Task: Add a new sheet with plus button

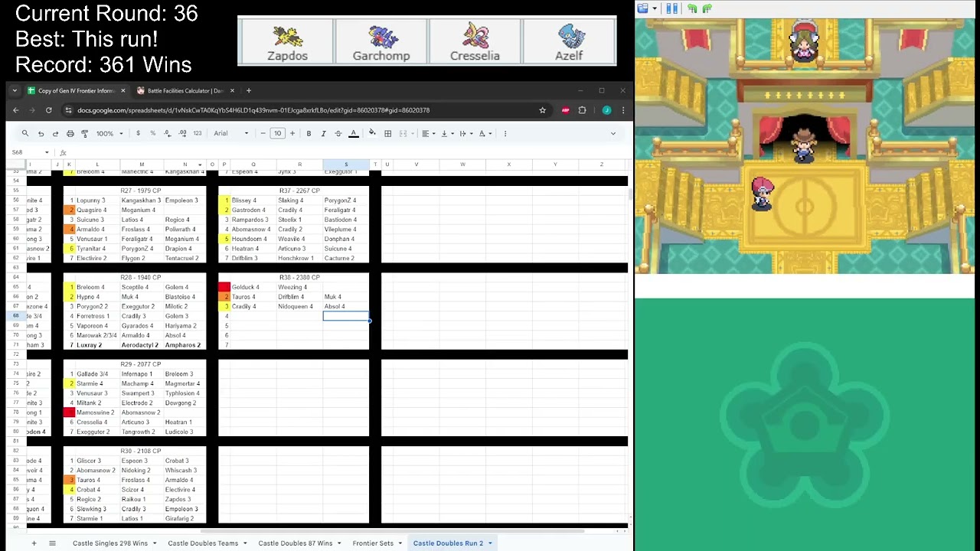Action: tap(34, 543)
